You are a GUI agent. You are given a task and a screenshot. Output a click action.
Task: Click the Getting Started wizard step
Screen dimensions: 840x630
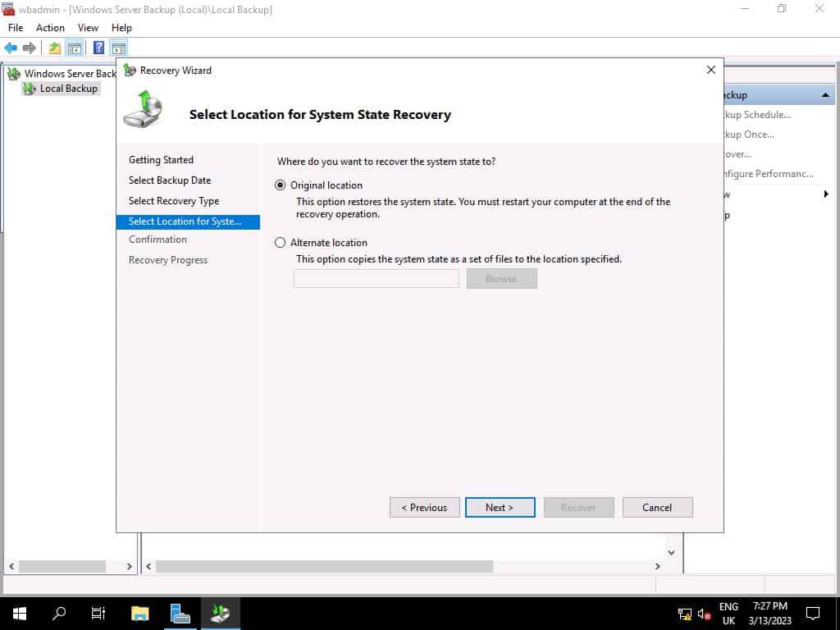tap(161, 160)
